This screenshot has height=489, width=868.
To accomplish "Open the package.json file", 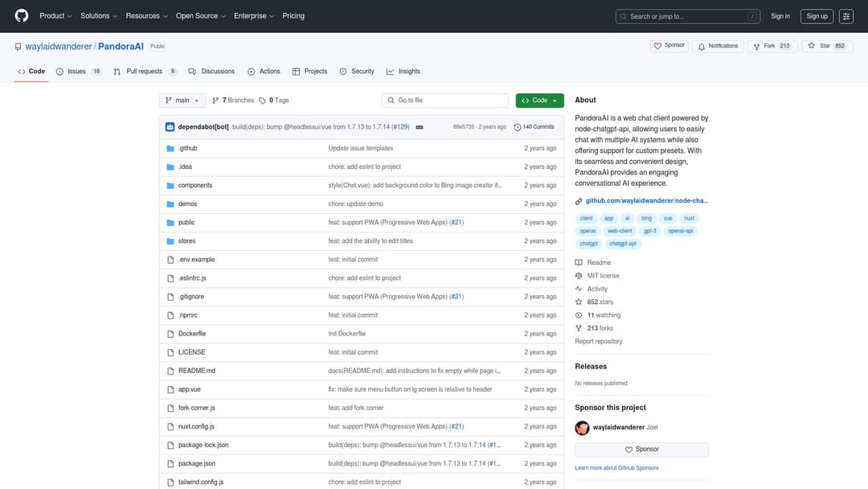I will coord(197,463).
